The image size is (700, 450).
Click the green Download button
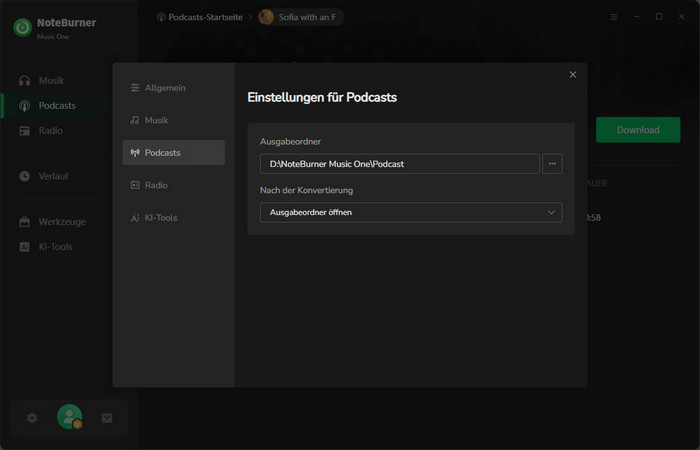click(x=638, y=130)
